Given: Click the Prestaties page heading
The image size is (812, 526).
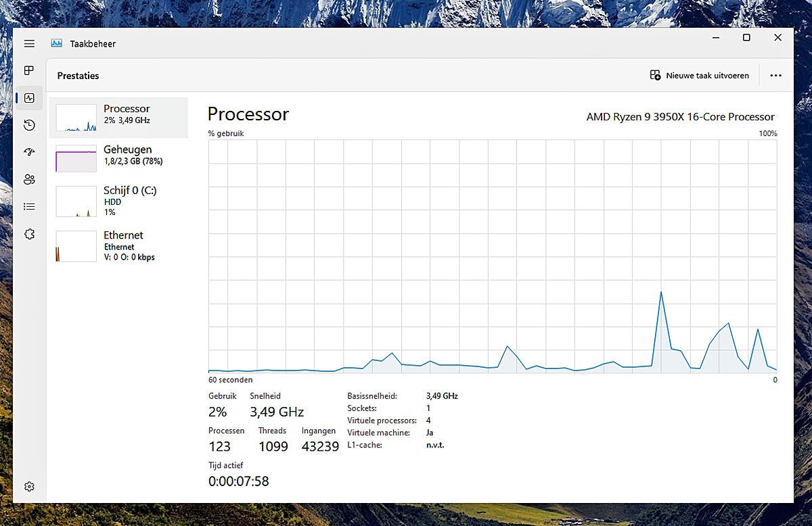Looking at the screenshot, I should pos(78,76).
